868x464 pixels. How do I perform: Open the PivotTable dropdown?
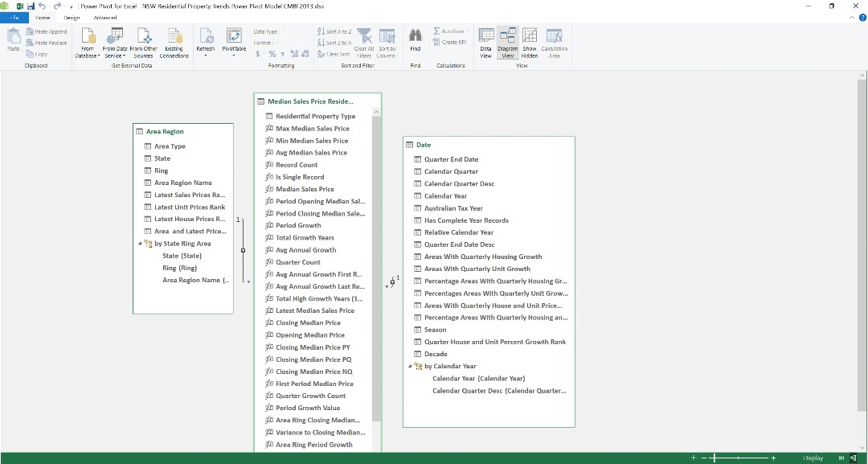(x=234, y=43)
